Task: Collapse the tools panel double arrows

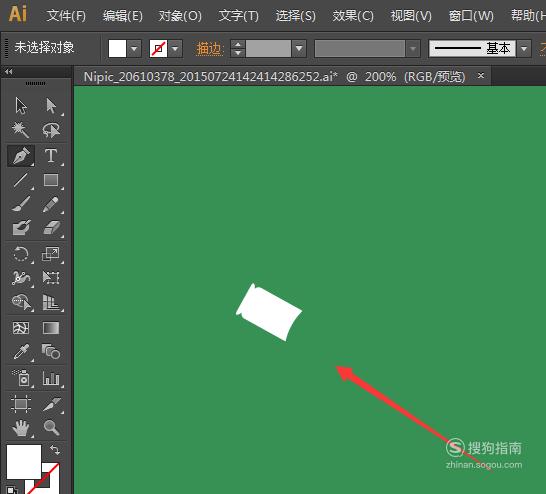Action: click(9, 72)
